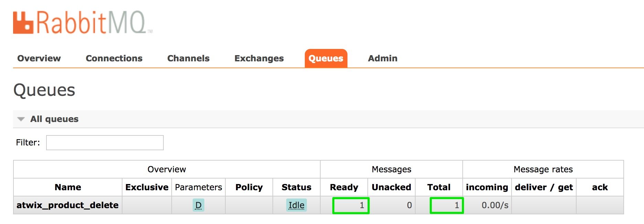Click the Parameters column header

pos(198,187)
